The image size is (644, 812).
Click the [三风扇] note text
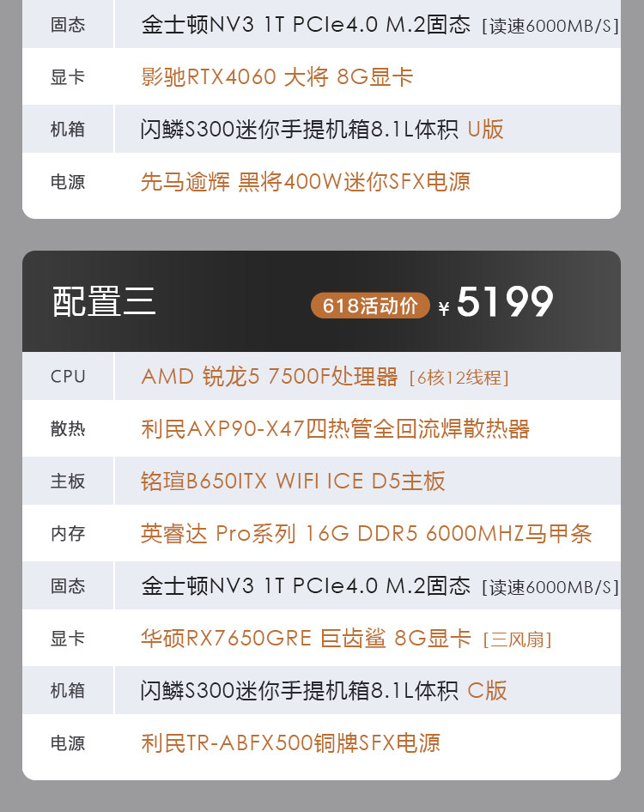(x=517, y=639)
